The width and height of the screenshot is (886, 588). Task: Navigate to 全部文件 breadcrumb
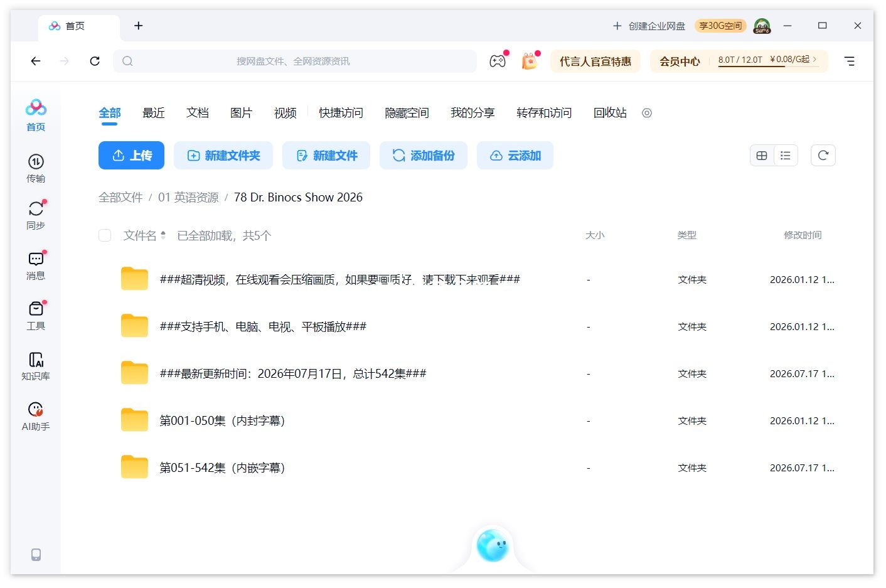120,197
